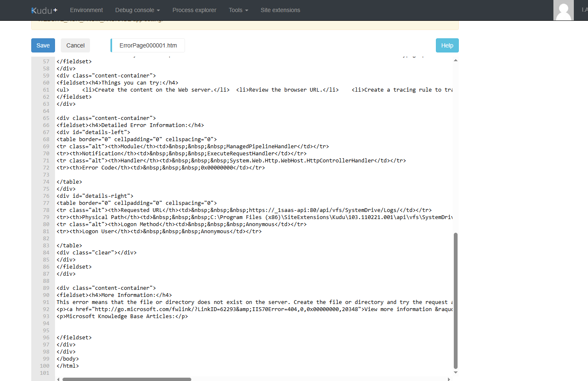This screenshot has width=588, height=381.
Task: Save the edited file
Action: [x=43, y=45]
